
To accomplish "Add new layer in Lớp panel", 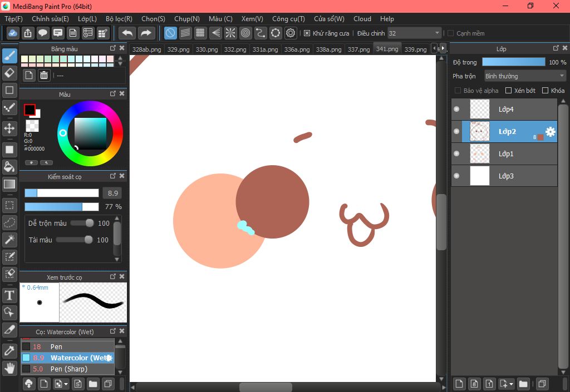I will [x=459, y=384].
